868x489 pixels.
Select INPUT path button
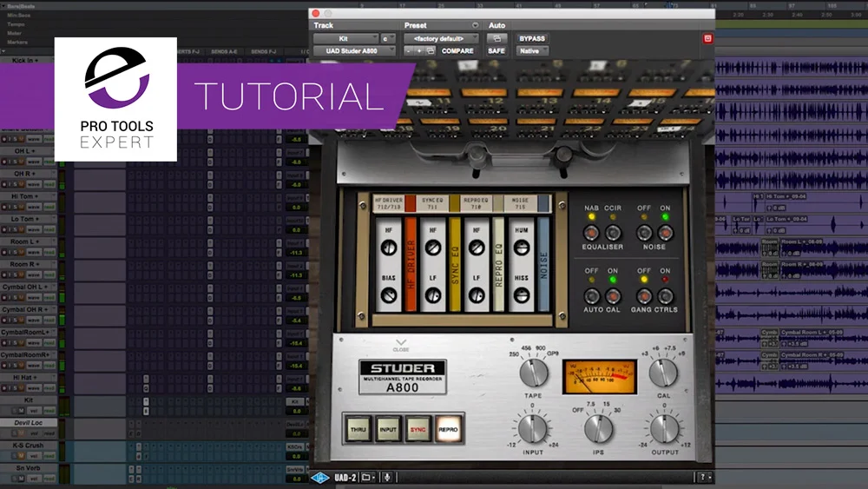388,429
